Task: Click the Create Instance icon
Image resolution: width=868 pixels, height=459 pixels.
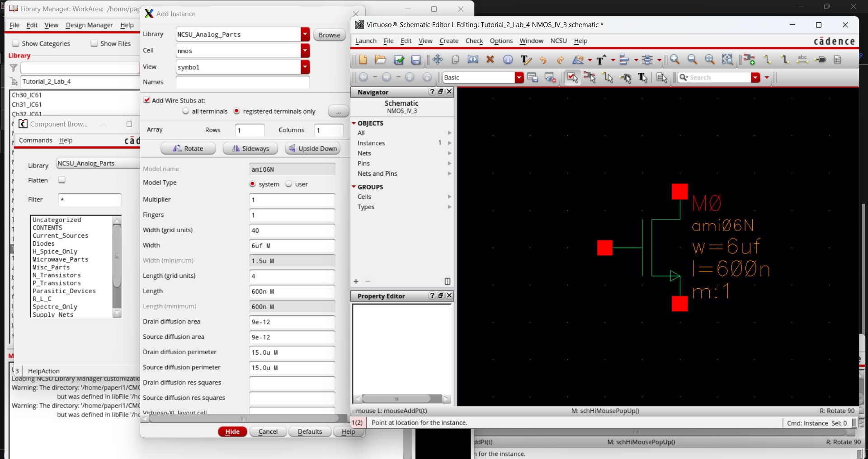Action: 749,60
